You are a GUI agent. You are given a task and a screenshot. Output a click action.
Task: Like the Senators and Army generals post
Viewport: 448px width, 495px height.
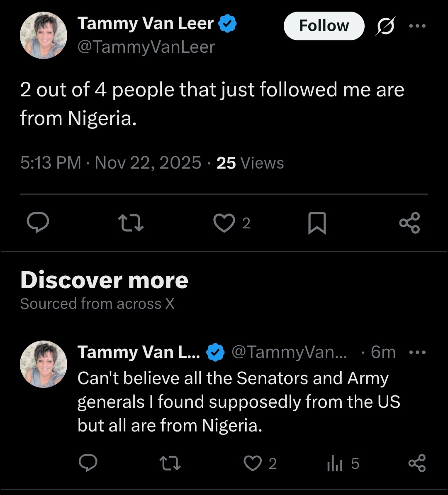(253, 463)
